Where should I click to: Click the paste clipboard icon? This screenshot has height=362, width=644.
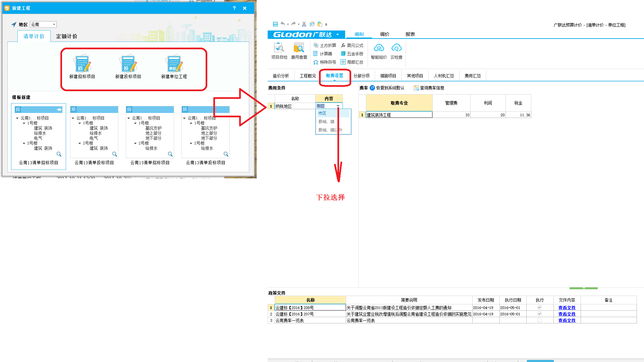[320, 24]
